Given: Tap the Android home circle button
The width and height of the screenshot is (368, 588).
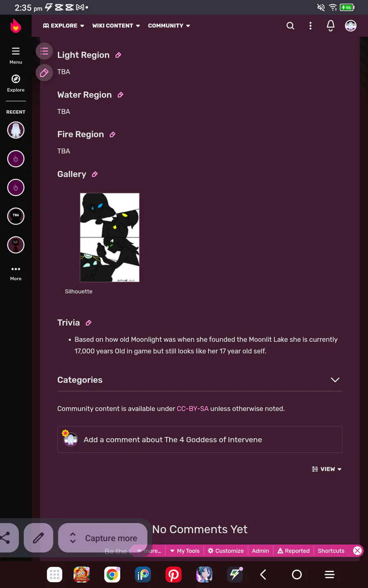Looking at the screenshot, I should 297,575.
